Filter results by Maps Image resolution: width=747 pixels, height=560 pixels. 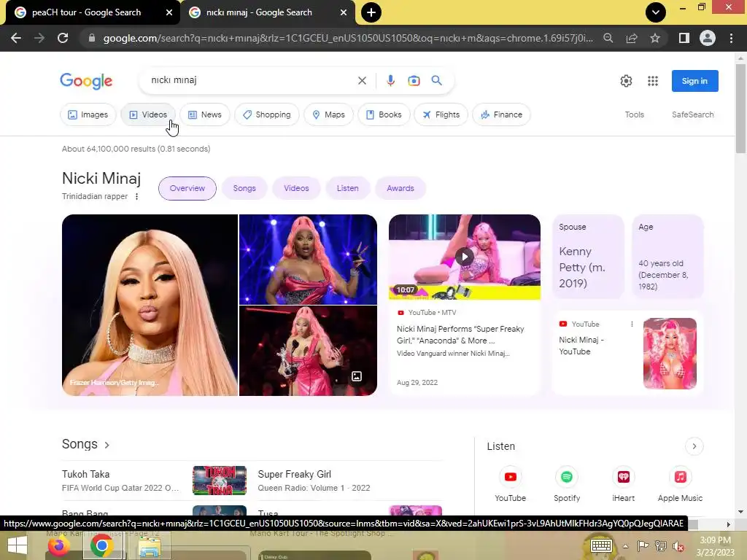pyautogui.click(x=329, y=114)
